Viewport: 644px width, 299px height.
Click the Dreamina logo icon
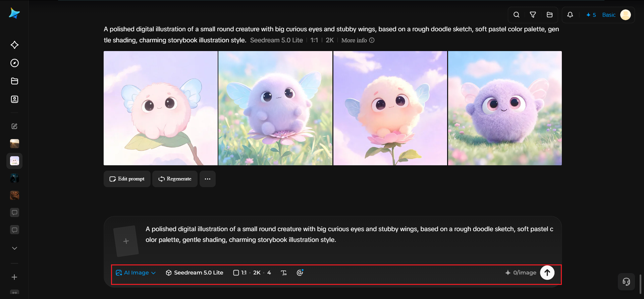[x=14, y=13]
